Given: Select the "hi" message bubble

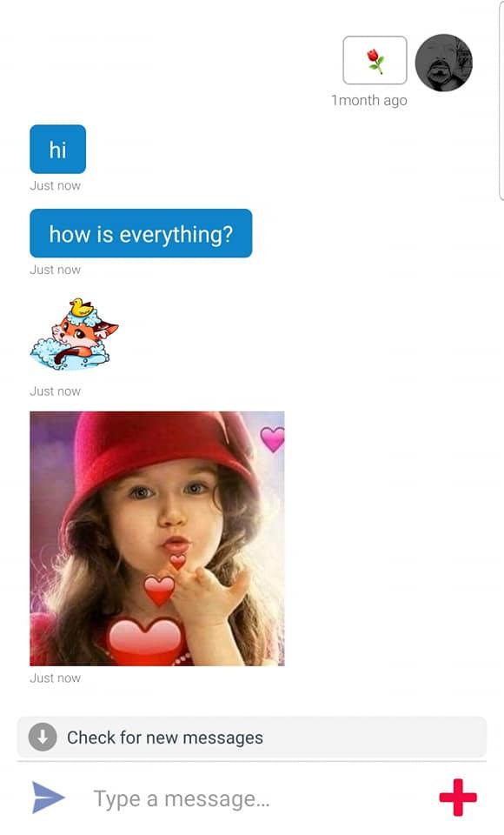Looking at the screenshot, I should (57, 149).
